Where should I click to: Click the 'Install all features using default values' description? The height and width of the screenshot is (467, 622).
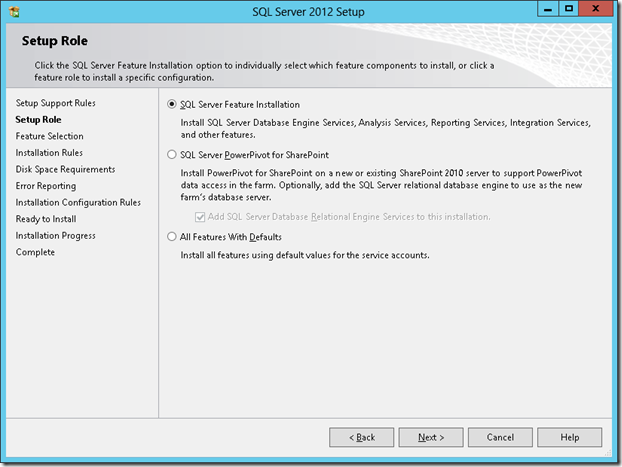[x=305, y=255]
